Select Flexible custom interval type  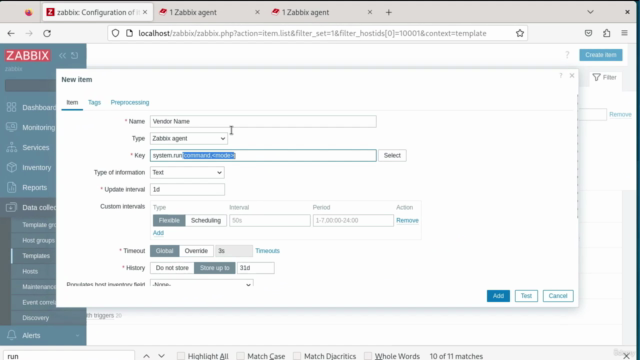169,220
